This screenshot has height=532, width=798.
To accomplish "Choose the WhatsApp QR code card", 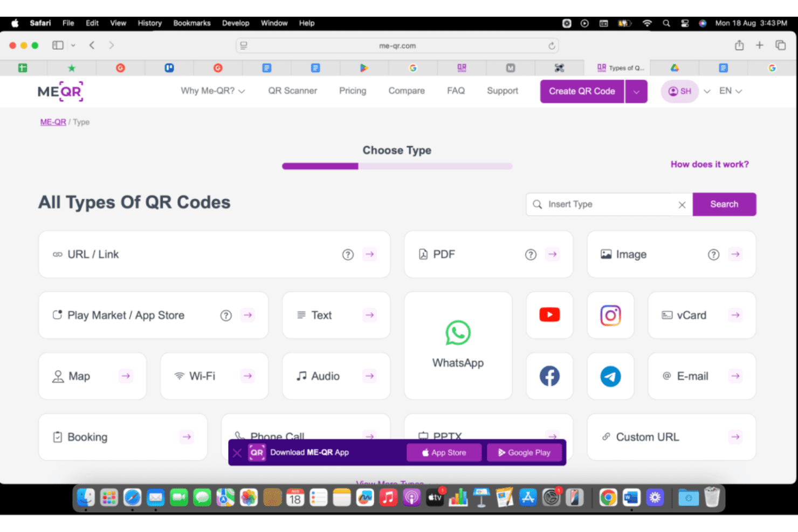I will coord(458,346).
